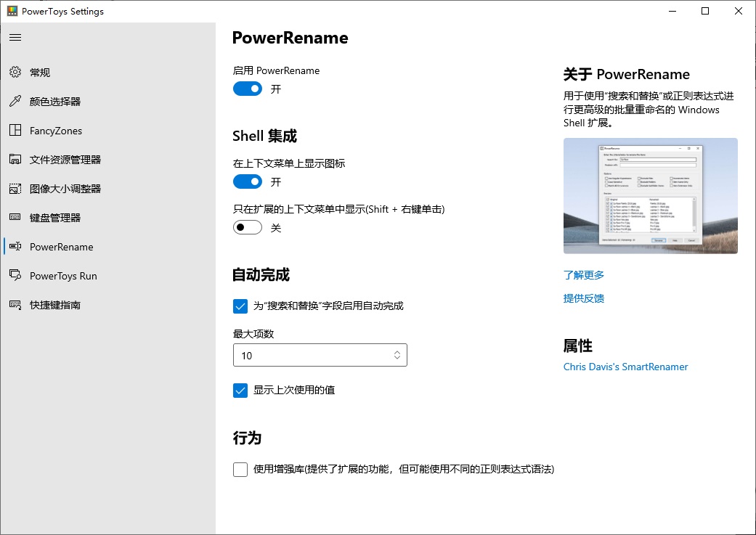Image resolution: width=756 pixels, height=535 pixels.
Task: Toggle 在上下文菜单上显示图标 switch
Action: pos(248,181)
